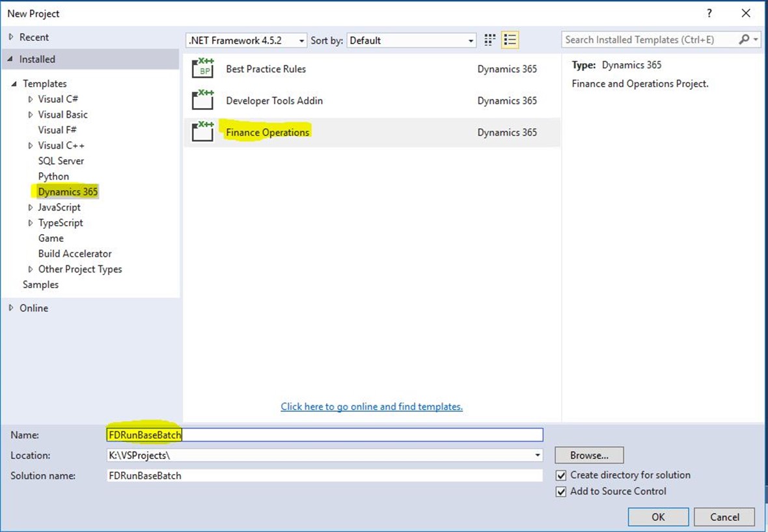Focus the Solution name field

[x=325, y=475]
